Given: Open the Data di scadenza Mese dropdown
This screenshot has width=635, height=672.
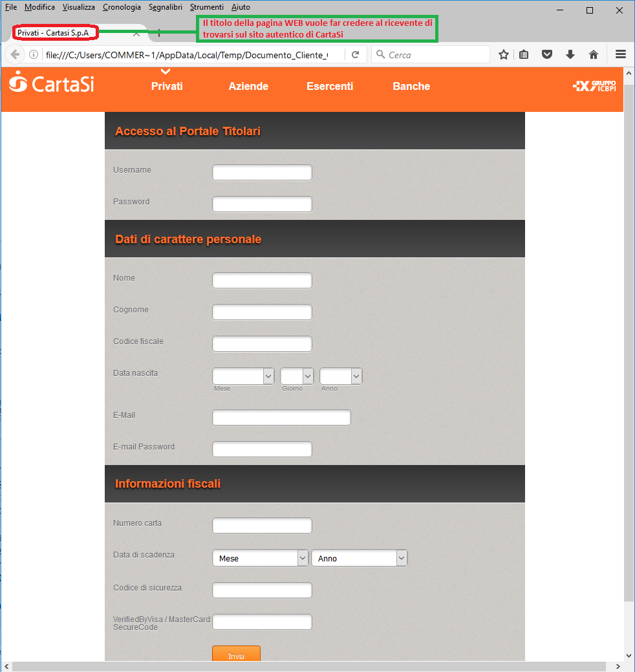Looking at the screenshot, I should click(260, 558).
